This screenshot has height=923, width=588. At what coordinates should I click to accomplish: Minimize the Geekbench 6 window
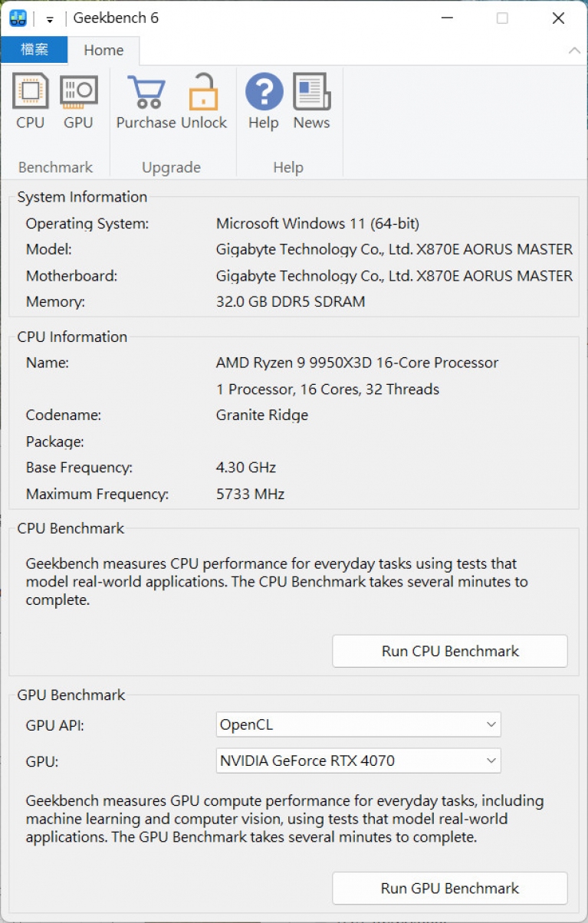pyautogui.click(x=446, y=18)
